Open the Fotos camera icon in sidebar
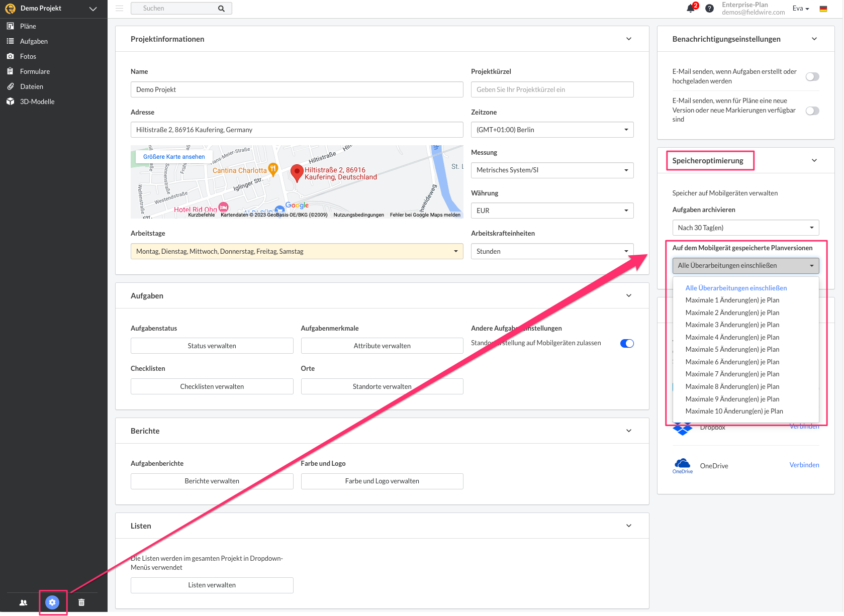This screenshot has width=844, height=616. [x=10, y=56]
